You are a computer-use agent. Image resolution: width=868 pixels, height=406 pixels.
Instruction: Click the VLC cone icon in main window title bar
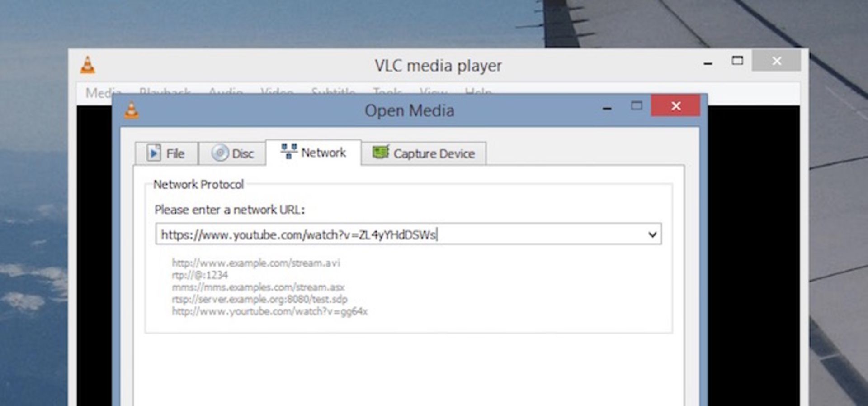click(x=88, y=65)
